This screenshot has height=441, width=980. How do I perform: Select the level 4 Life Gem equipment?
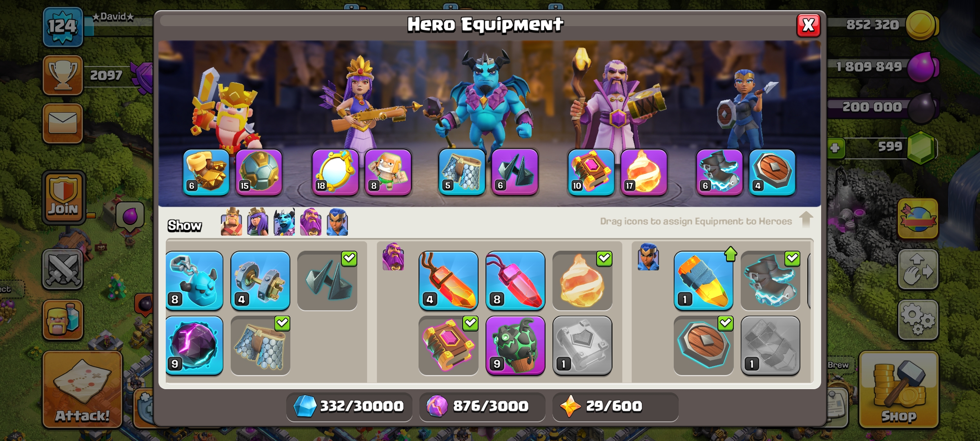(448, 281)
